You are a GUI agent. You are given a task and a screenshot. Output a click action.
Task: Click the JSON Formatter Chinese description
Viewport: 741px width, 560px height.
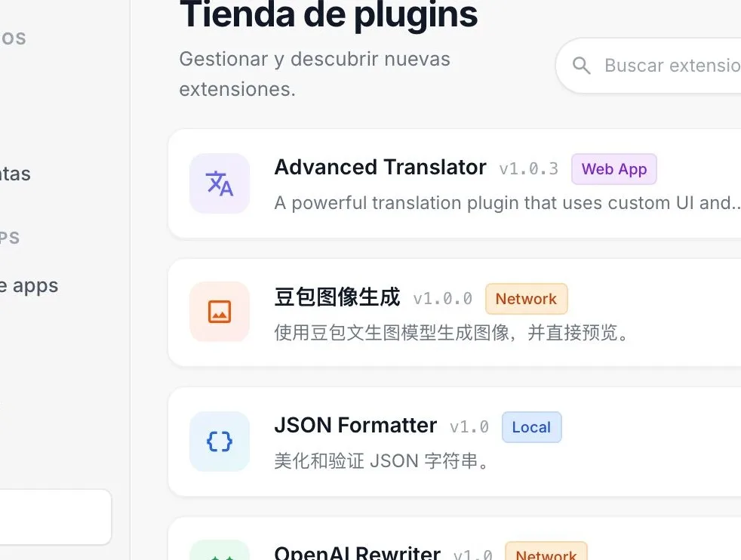[382, 461]
